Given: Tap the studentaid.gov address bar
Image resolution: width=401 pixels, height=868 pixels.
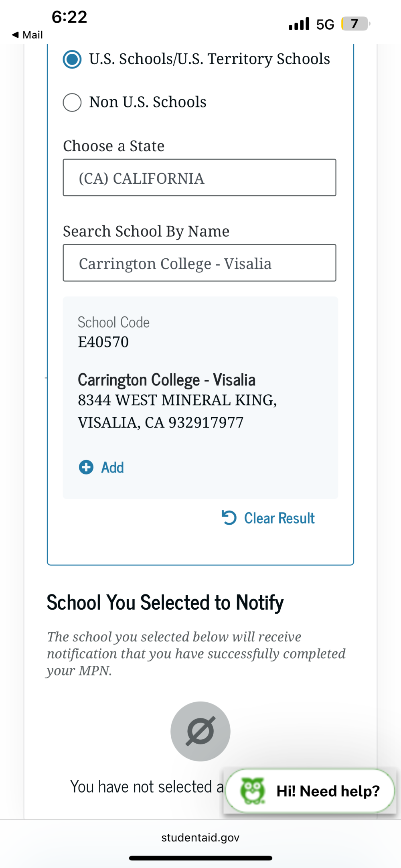Looking at the screenshot, I should (x=200, y=838).
